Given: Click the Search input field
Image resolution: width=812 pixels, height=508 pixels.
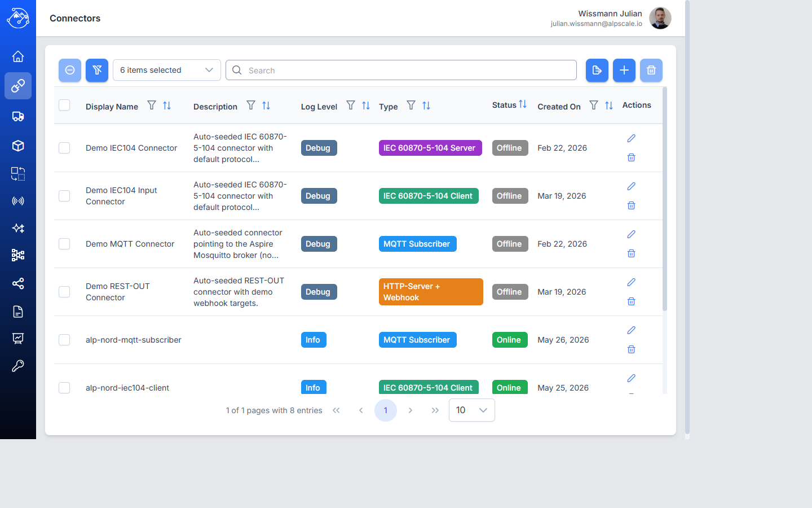Looking at the screenshot, I should click(401, 70).
